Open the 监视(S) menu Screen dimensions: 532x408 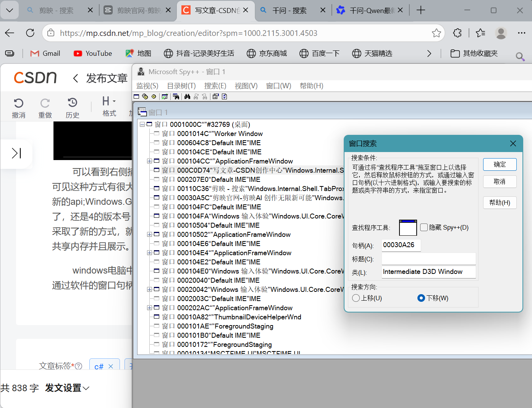[147, 86]
